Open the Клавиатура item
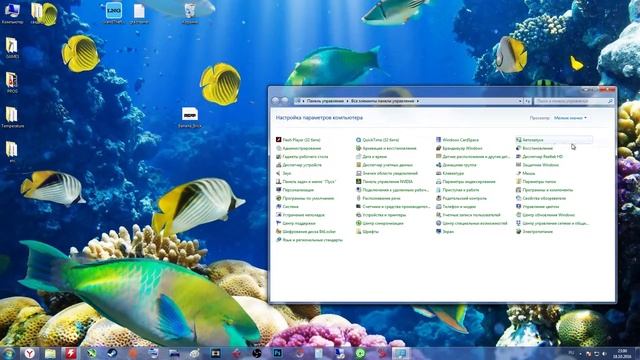Screen dimensions: 640x360 (450, 173)
